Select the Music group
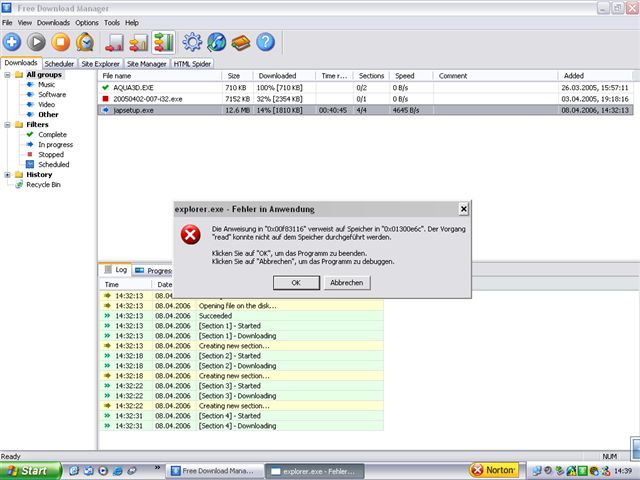Image resolution: width=640 pixels, height=480 pixels. pyautogui.click(x=46, y=84)
